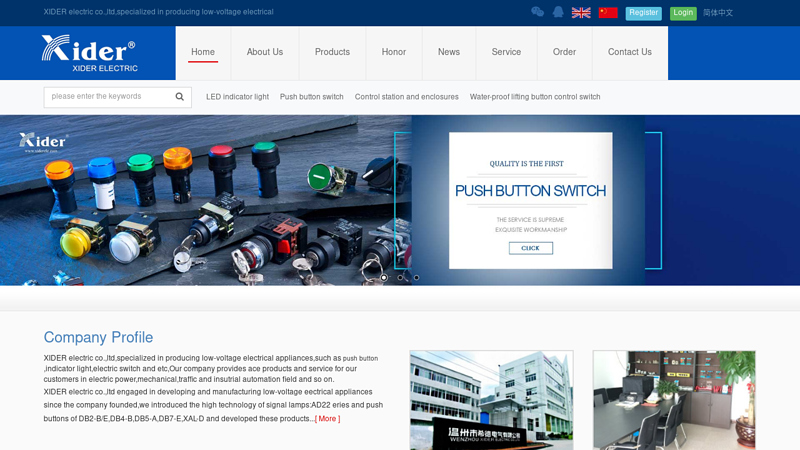Click the CLICK button on banner
Screen dimensions: 800x450
click(531, 248)
